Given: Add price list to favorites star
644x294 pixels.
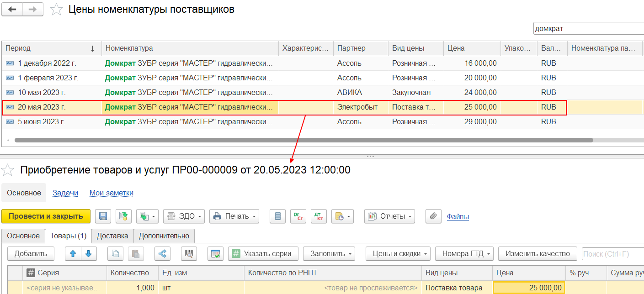Looking at the screenshot, I should tap(56, 10).
